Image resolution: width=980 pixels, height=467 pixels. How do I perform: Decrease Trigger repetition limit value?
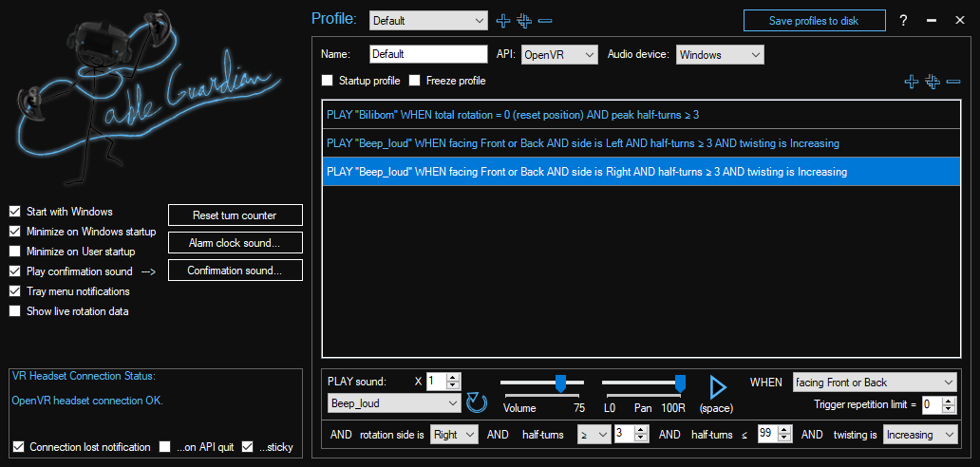click(x=950, y=409)
